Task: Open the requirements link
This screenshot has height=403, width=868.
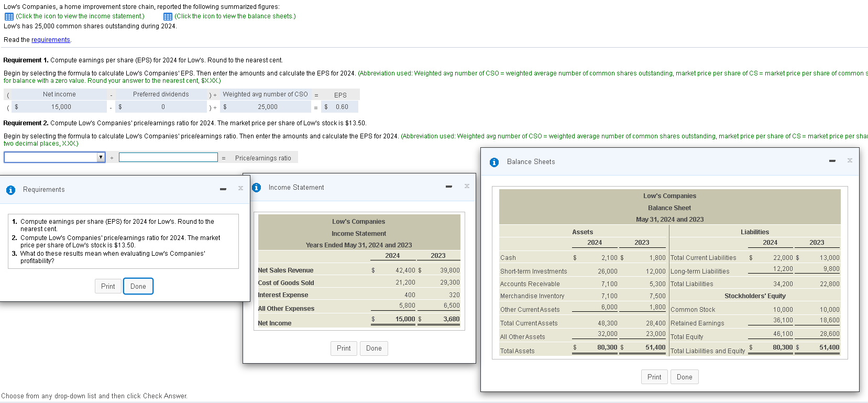Action: point(51,40)
